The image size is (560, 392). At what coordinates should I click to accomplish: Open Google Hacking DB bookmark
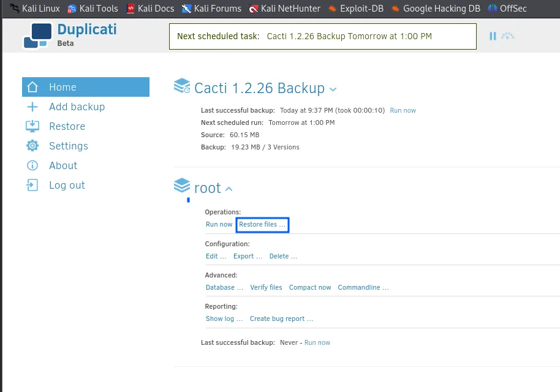click(436, 8)
